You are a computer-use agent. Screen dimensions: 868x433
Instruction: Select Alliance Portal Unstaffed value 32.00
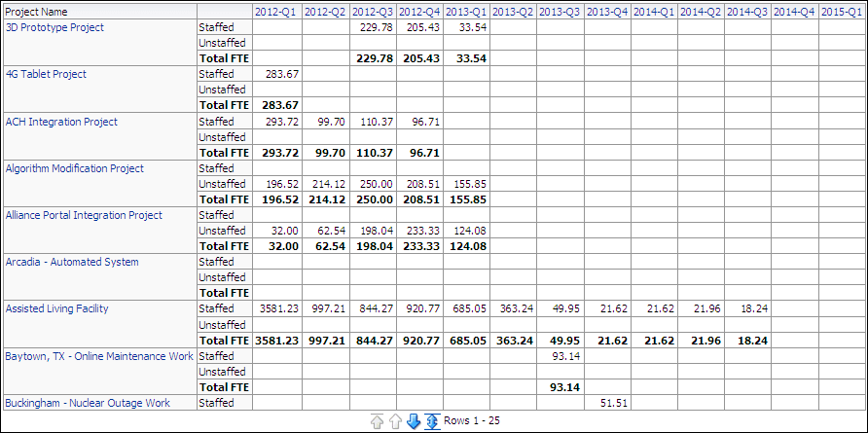pos(286,231)
